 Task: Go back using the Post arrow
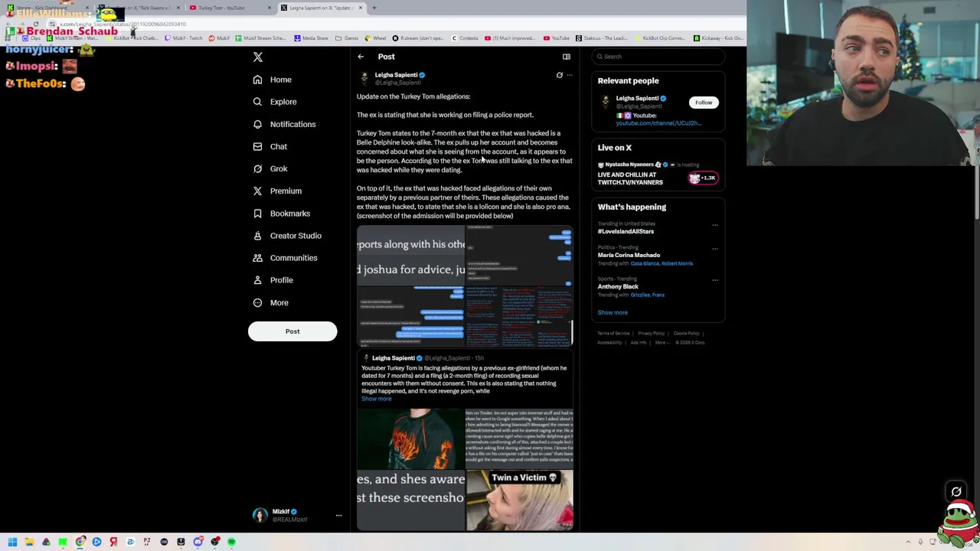[361, 57]
